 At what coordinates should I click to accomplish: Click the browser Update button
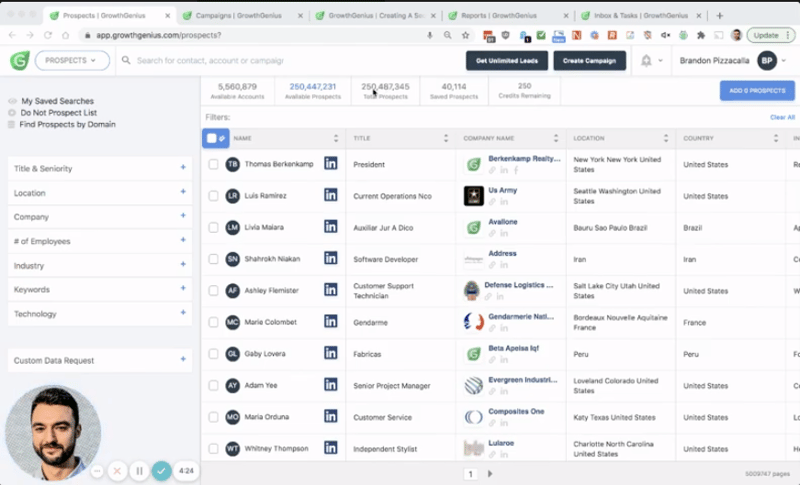tap(770, 35)
